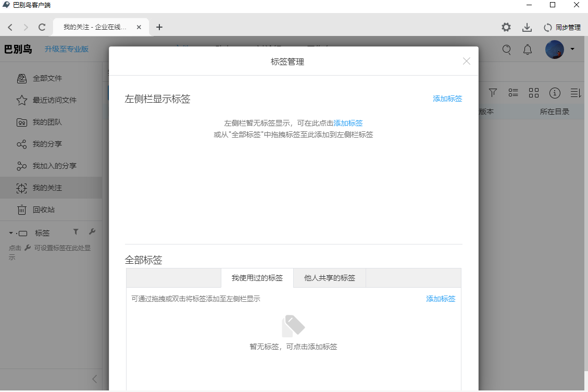
Task: Click filter funnel icon in file toolbar
Action: [x=493, y=92]
